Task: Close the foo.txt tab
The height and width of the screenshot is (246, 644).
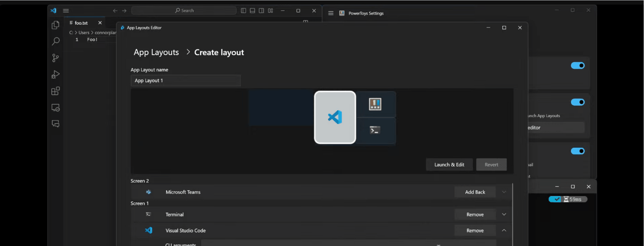Action: pyautogui.click(x=100, y=23)
